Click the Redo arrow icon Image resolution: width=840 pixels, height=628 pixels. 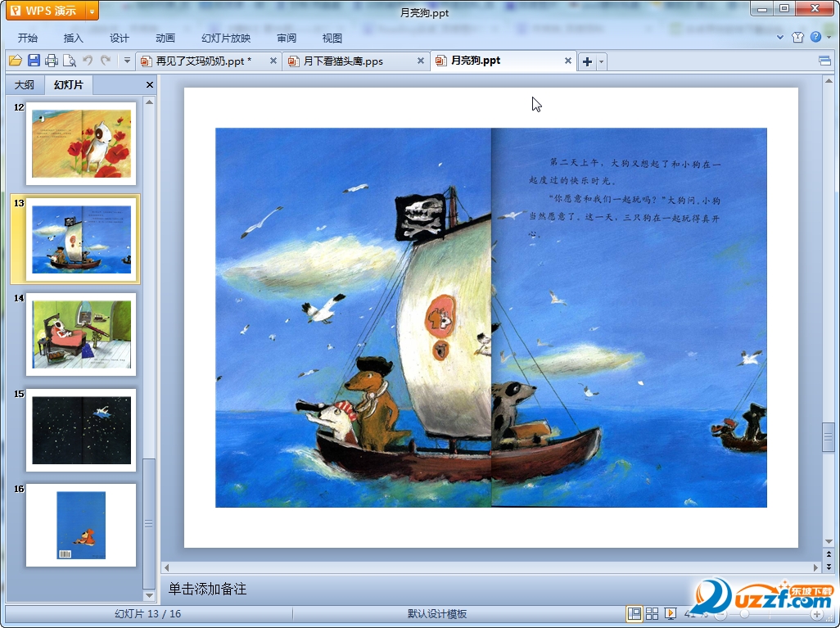[x=106, y=61]
